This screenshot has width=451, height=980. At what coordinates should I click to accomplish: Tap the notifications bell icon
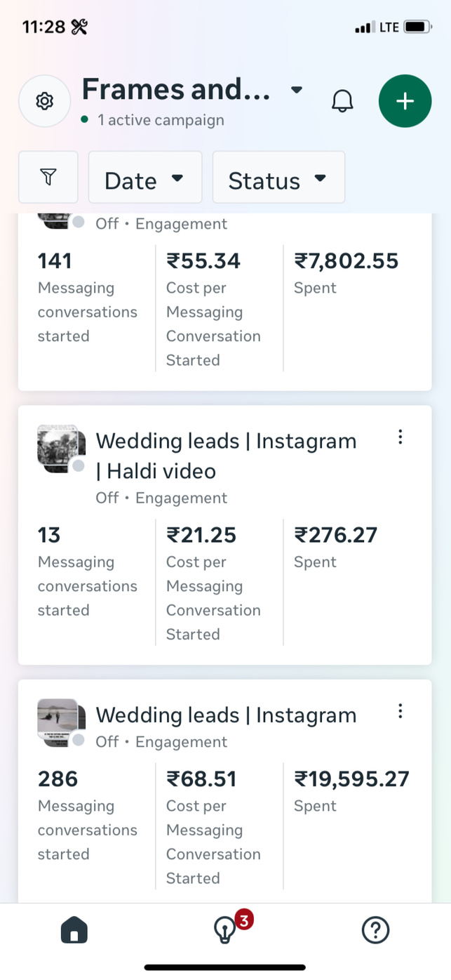(342, 101)
